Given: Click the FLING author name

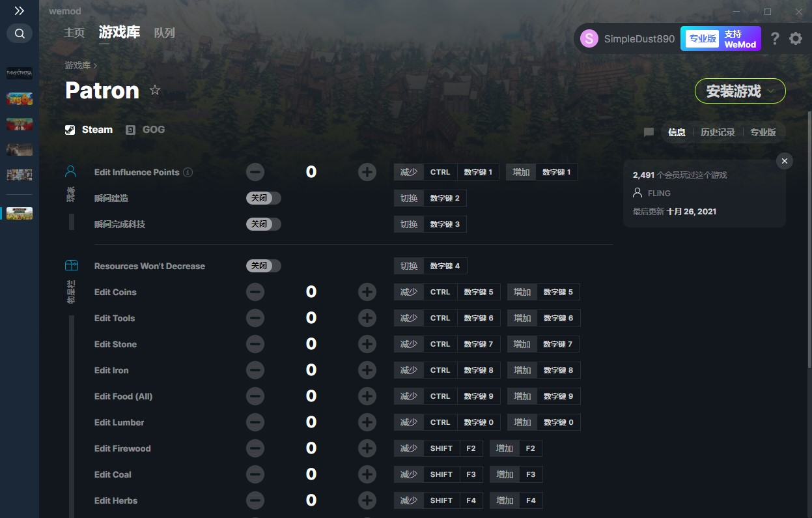Looking at the screenshot, I should tap(659, 194).
